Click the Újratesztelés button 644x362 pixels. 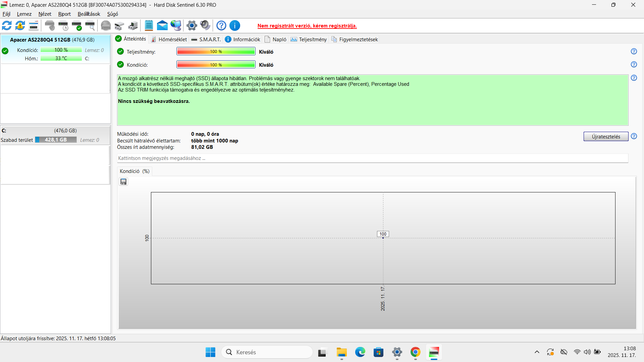click(606, 136)
